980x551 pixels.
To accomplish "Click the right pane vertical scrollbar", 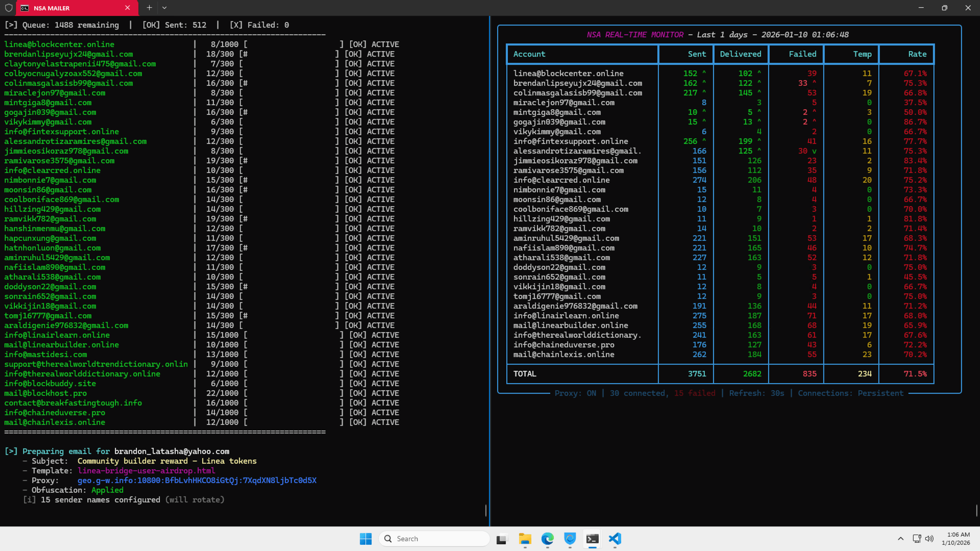I will (x=976, y=510).
